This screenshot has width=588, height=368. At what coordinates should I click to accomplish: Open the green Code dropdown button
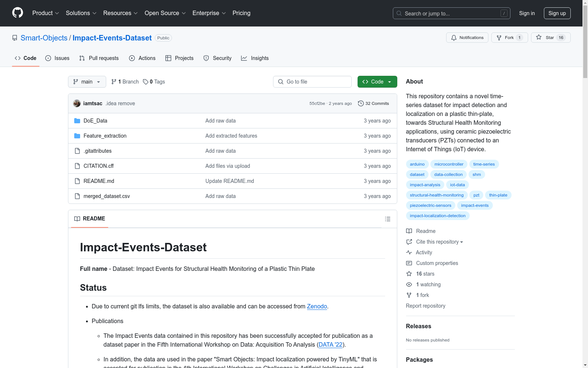[x=377, y=82]
